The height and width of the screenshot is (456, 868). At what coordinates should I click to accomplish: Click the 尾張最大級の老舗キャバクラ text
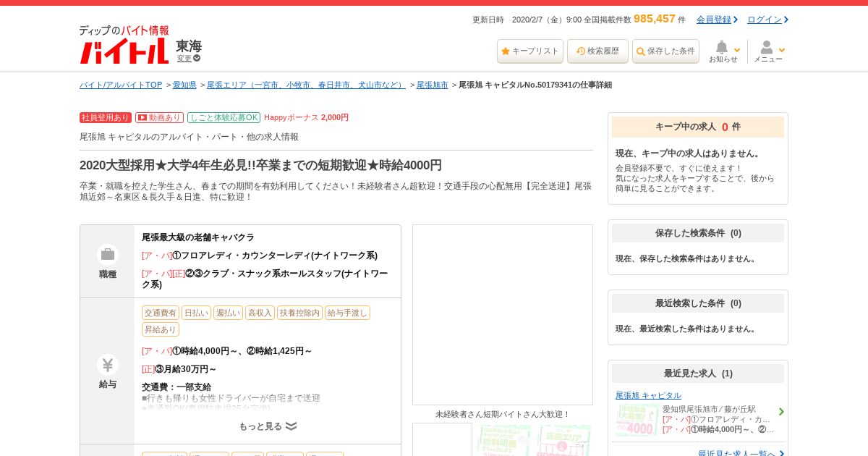(198, 237)
